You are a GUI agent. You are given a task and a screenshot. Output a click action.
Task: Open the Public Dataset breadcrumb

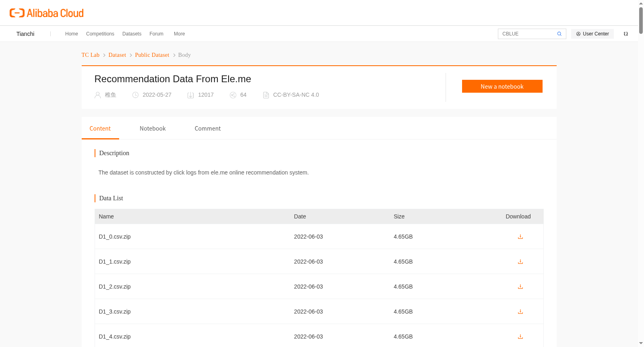pyautogui.click(x=152, y=55)
